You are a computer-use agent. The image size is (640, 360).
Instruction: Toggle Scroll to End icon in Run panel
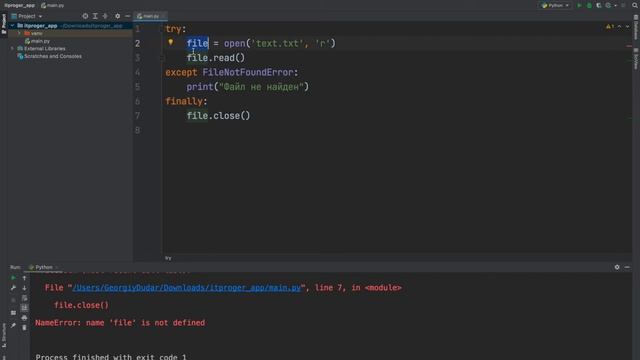(24, 308)
